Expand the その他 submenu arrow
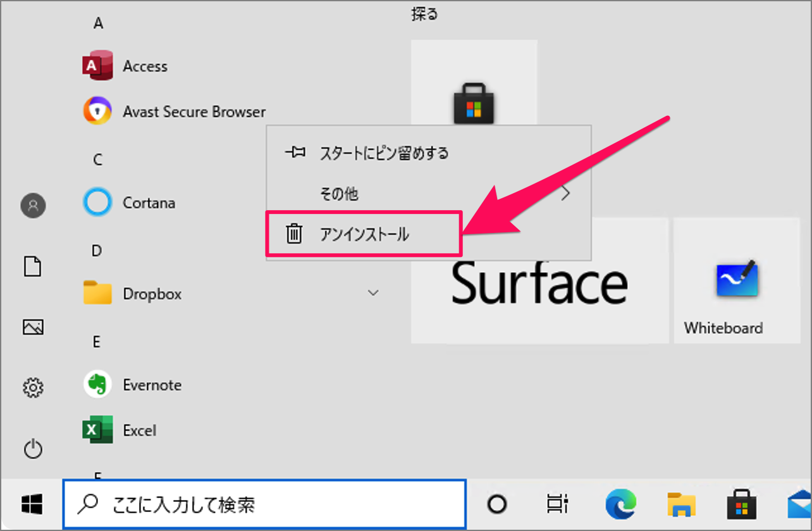 pos(566,194)
